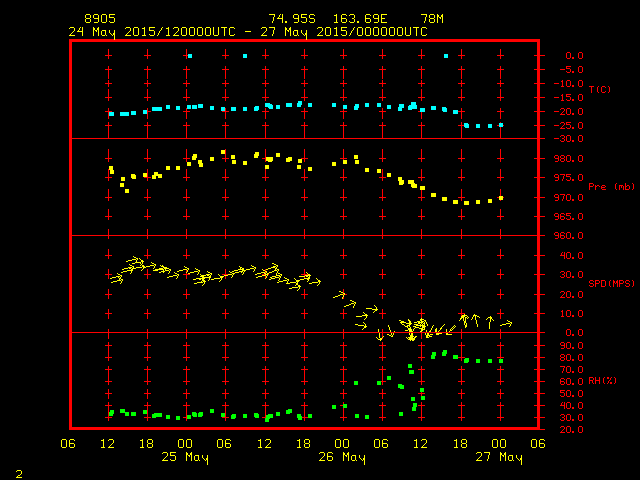Click the 00 hour label above 25 May

point(185,444)
